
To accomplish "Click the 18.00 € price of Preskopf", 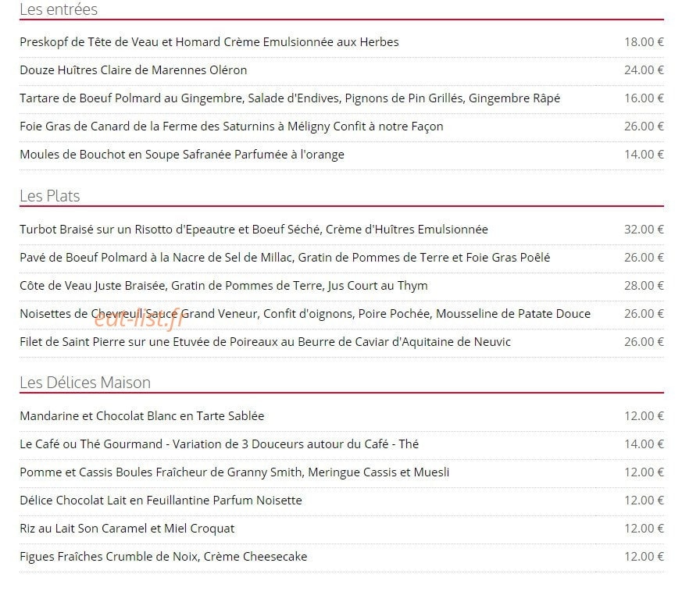I will 644,42.
